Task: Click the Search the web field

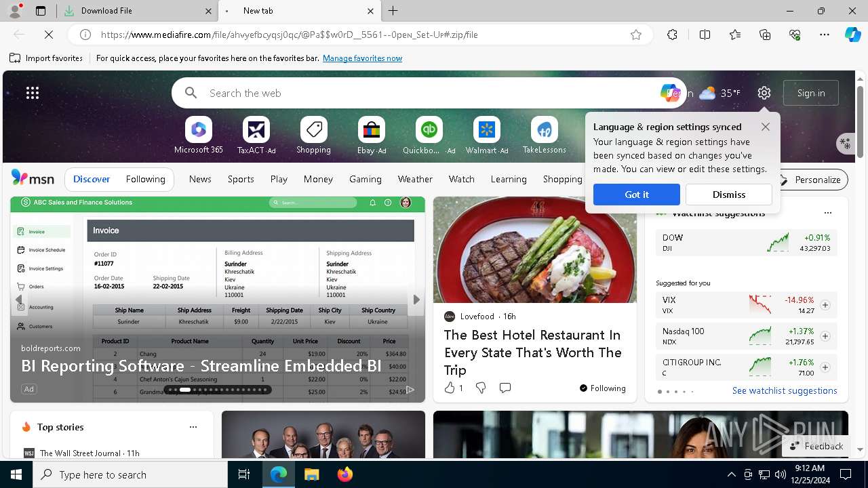Action: point(427,93)
